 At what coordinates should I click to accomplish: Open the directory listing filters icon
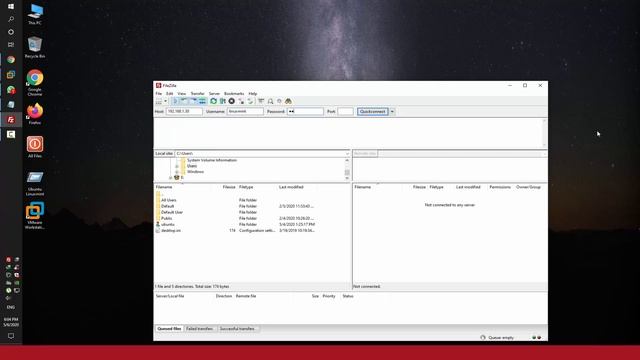pos(261,101)
